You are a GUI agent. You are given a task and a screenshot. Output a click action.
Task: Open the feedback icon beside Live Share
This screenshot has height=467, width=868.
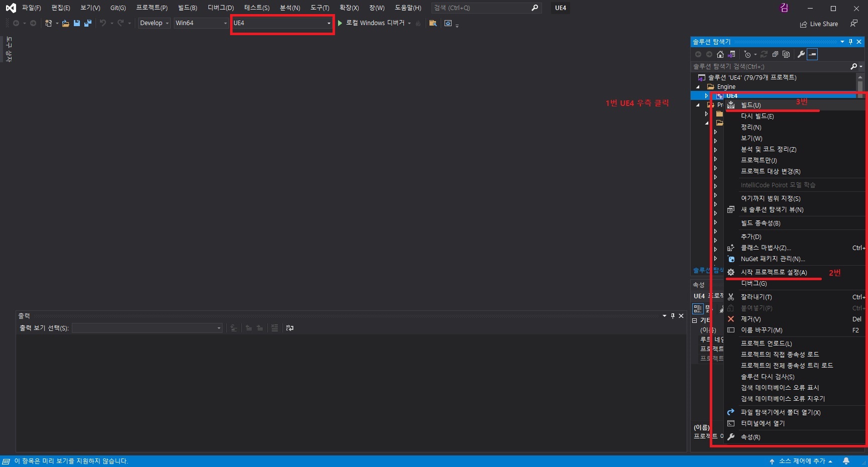[853, 24]
